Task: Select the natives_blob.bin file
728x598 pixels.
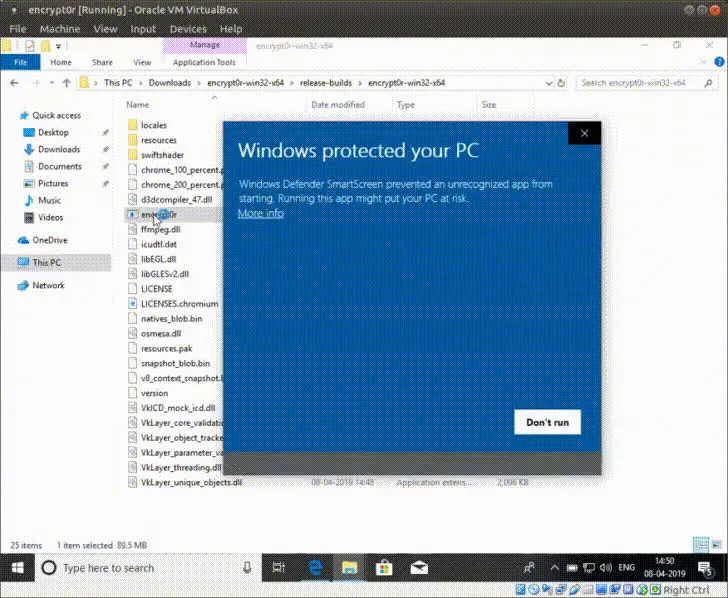Action: (171, 318)
